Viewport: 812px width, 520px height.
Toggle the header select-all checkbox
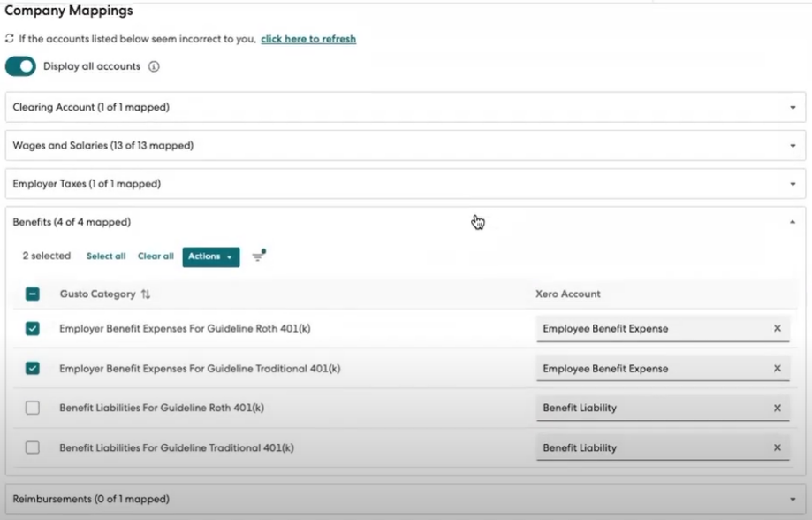[x=33, y=294]
